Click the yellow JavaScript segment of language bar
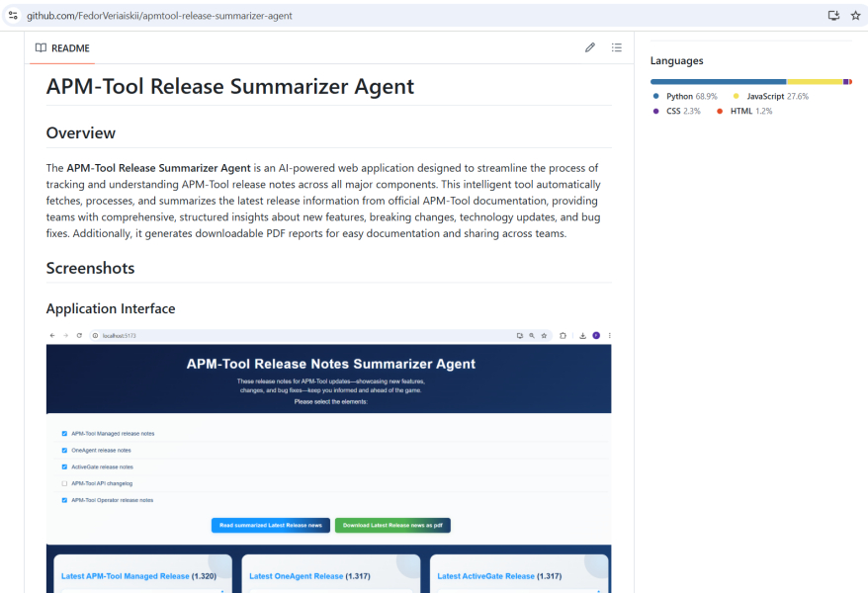This screenshot has height=593, width=868. [814, 81]
